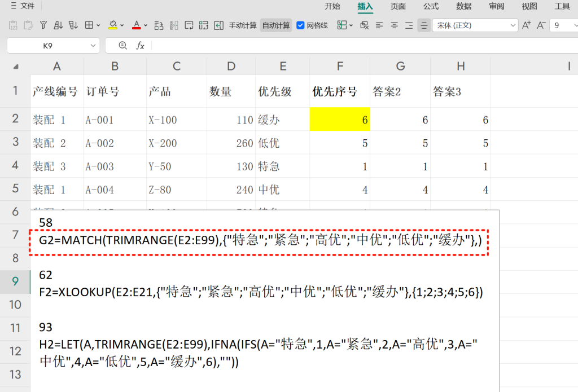The height and width of the screenshot is (392, 578).
Task: Click in the formula bar input area
Action: (365, 46)
